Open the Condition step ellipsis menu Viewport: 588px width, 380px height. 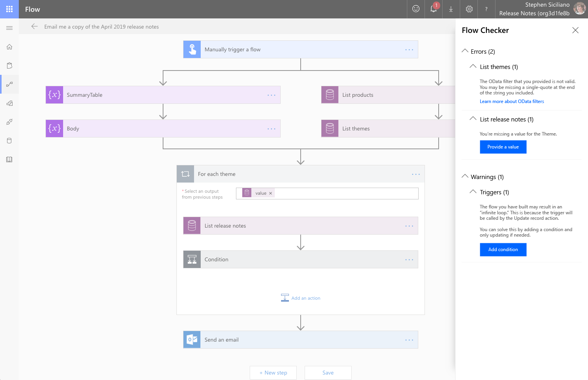point(409,259)
